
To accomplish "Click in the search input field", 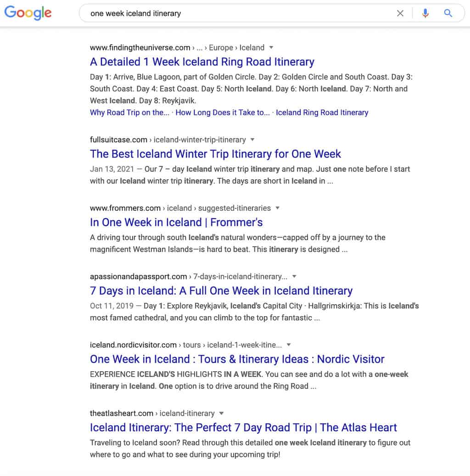I will coord(240,13).
